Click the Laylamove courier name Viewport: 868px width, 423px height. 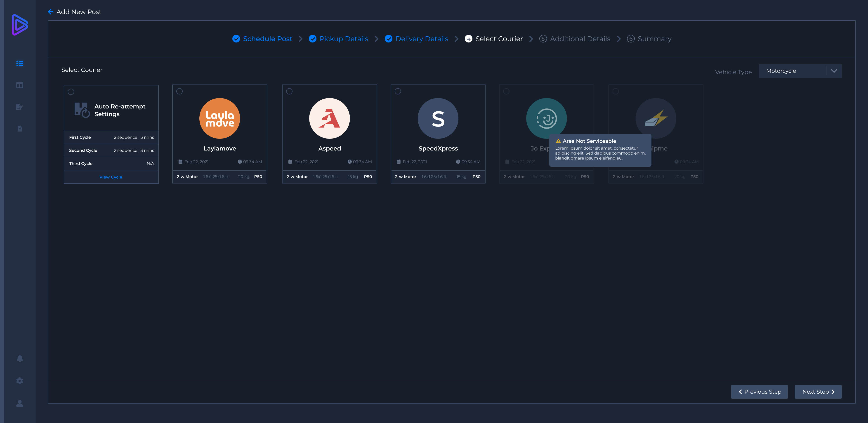pos(220,148)
